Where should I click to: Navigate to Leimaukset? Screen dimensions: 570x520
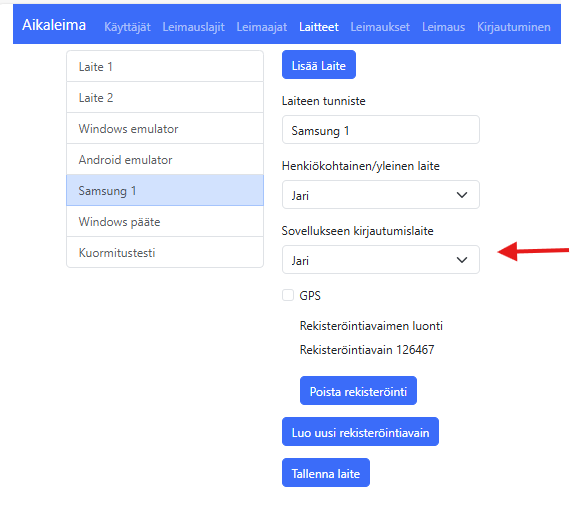pos(380,27)
